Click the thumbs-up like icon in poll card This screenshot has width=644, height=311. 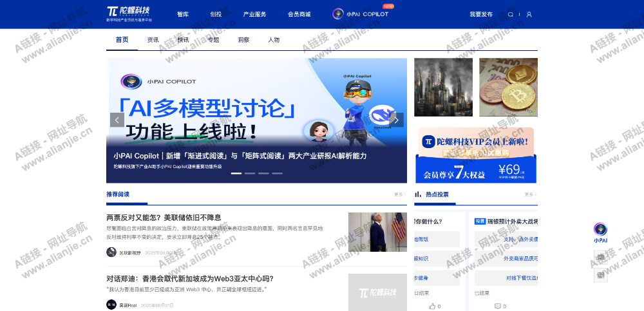coord(432,306)
